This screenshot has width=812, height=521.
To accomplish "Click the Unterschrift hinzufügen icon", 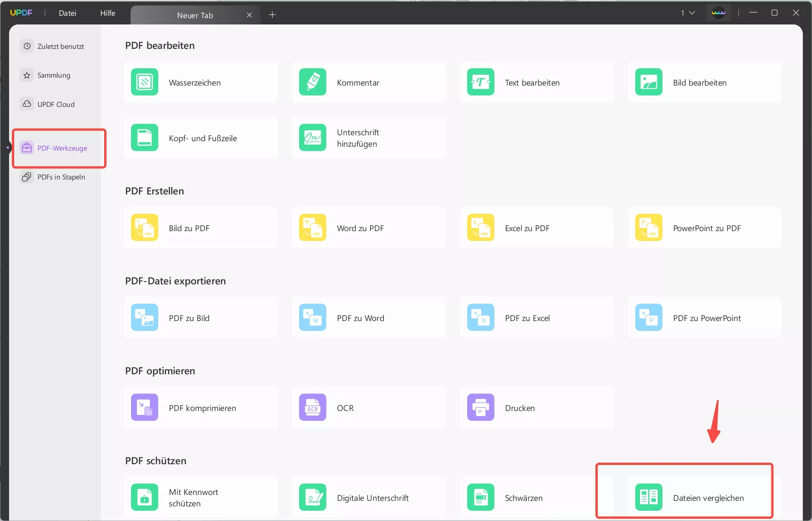I will tap(312, 138).
